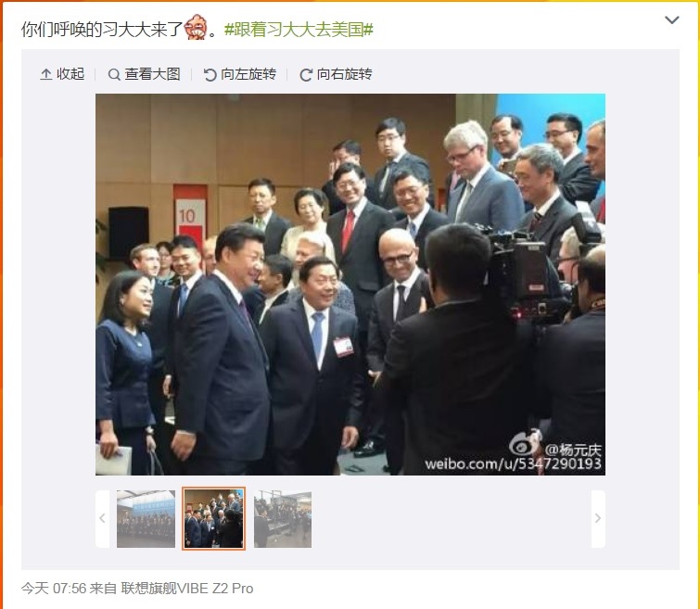Collapse the image with 收起
The image size is (700, 609).
point(62,74)
